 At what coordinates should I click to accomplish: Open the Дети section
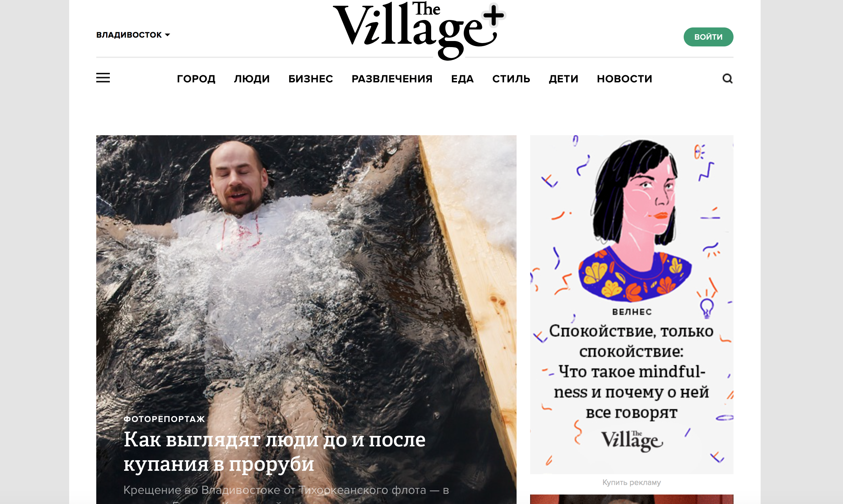pos(563,79)
